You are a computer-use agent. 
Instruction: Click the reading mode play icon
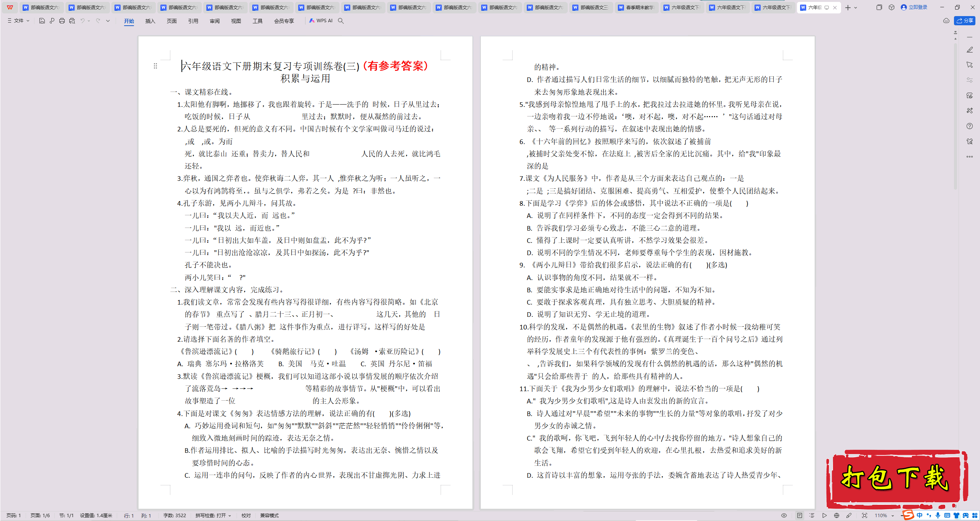pyautogui.click(x=825, y=516)
